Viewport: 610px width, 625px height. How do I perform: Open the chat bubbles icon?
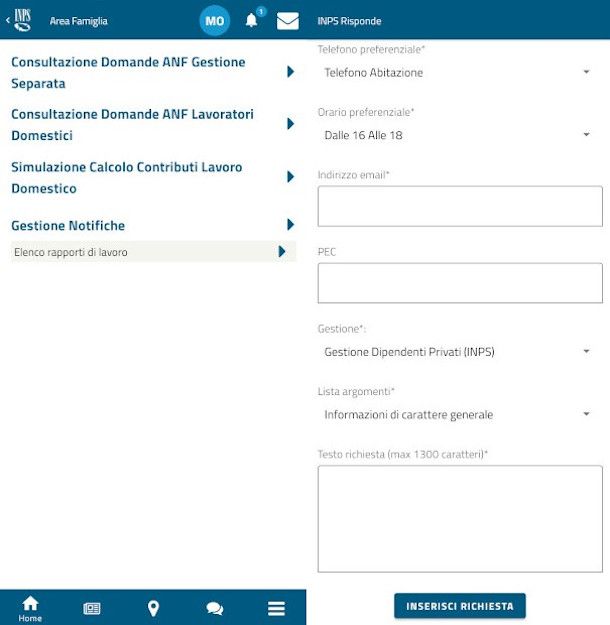pos(214,609)
